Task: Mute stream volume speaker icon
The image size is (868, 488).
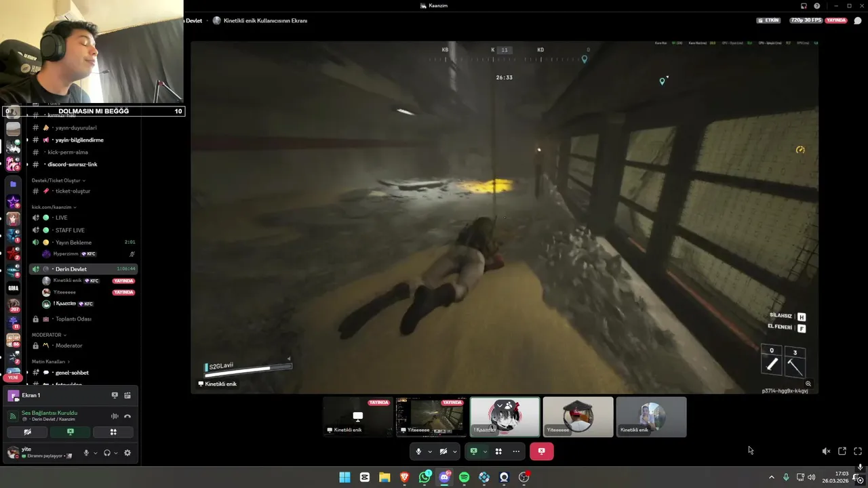Action: pyautogui.click(x=826, y=451)
